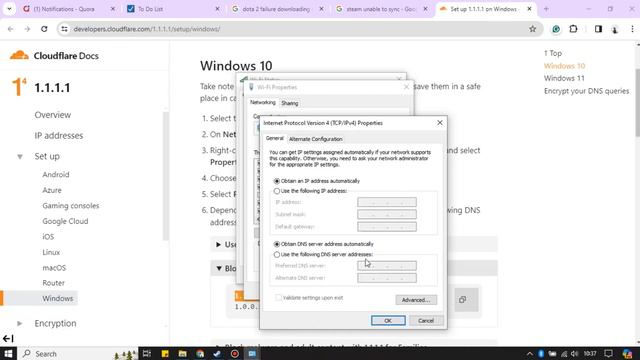640x360 pixels.
Task: Open the Chrome three-dot menu
Action: [x=632, y=29]
